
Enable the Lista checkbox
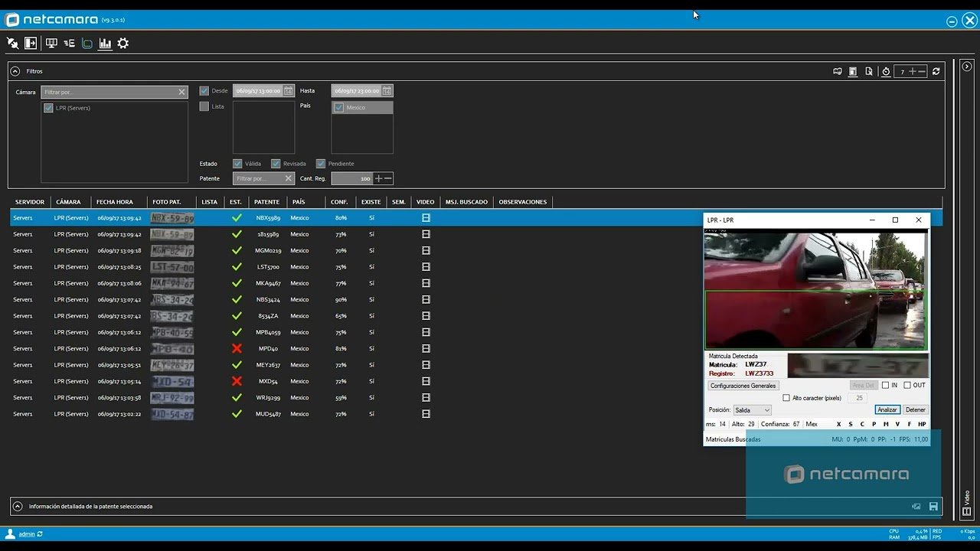click(x=204, y=106)
